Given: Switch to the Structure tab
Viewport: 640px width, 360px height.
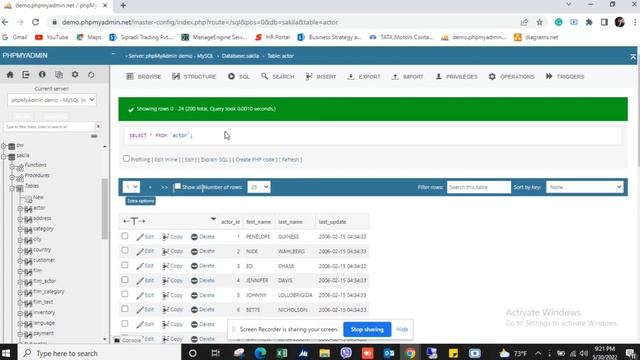Looking at the screenshot, I should 194,76.
